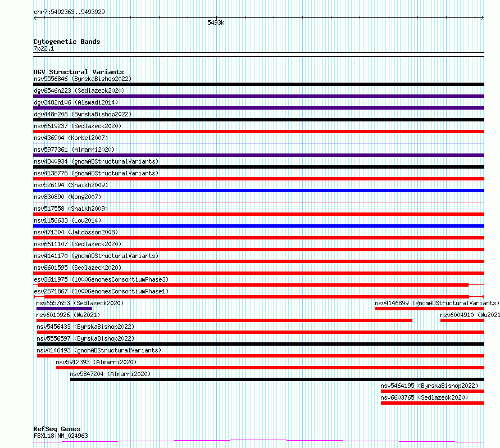Select the red nsv6004910 variant bar

click(462, 320)
